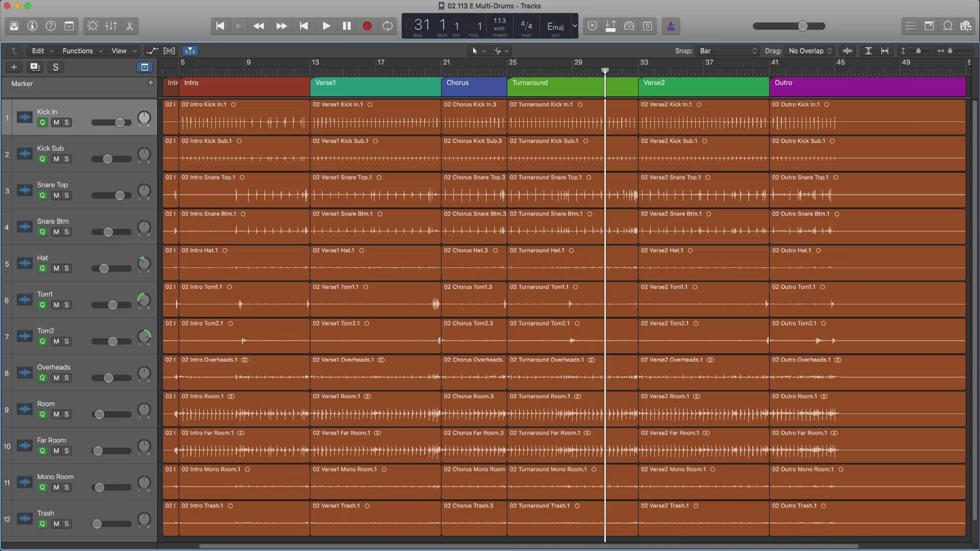This screenshot has height=551, width=980.
Task: Start playback with the Play button
Action: 326,26
